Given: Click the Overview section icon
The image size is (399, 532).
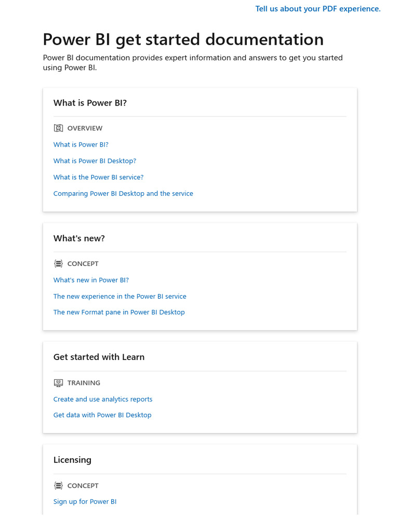Looking at the screenshot, I should [58, 128].
